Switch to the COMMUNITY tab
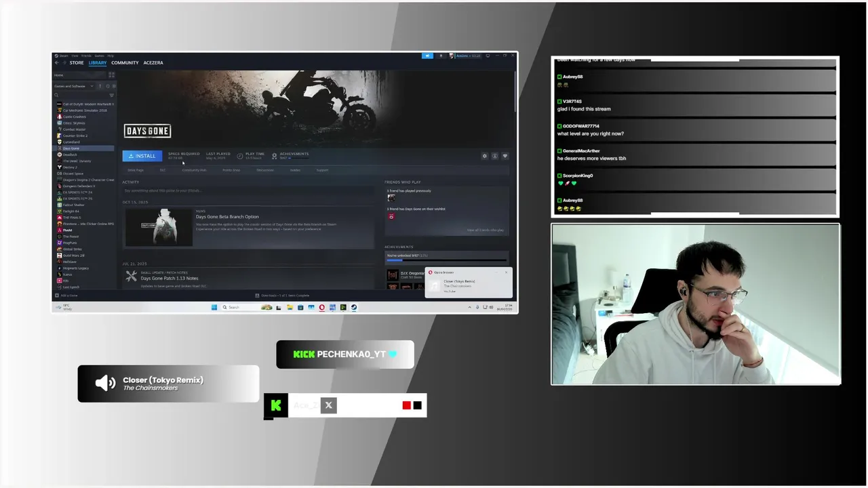This screenshot has width=868, height=488. click(125, 63)
